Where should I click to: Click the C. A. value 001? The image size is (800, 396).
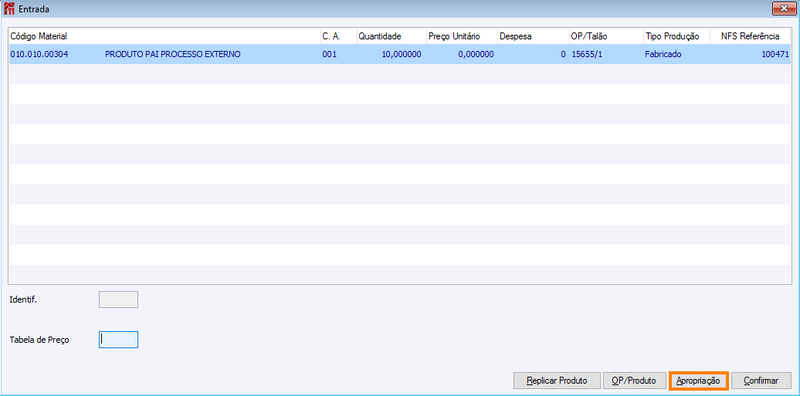point(329,54)
